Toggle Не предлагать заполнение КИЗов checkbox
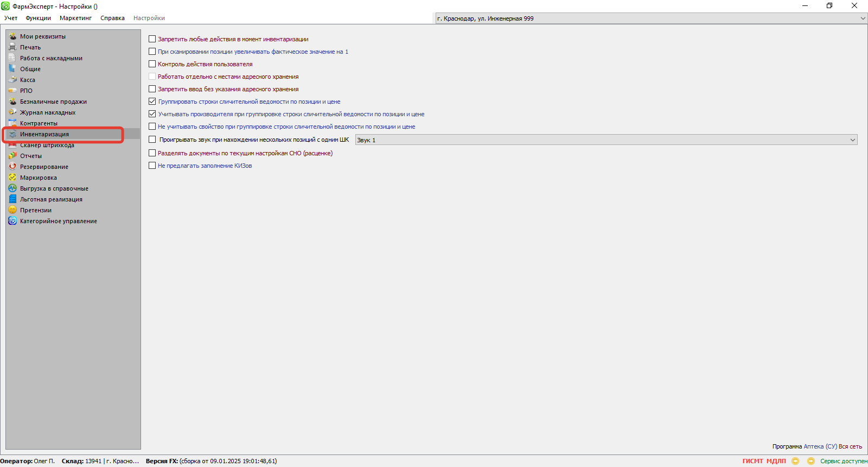Screen dimensions: 868x467 pos(152,166)
